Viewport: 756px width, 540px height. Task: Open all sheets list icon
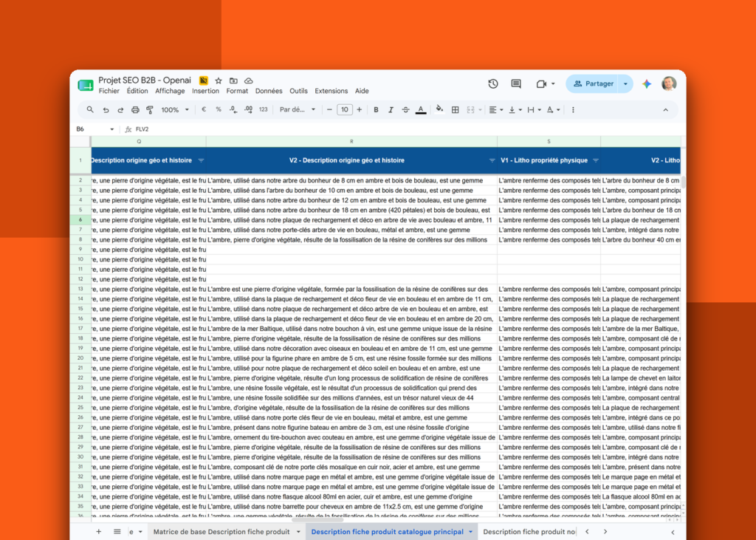[x=117, y=531]
